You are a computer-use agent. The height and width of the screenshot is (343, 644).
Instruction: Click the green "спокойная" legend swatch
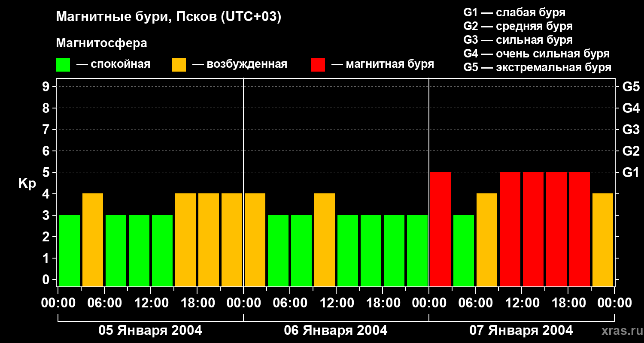point(63,65)
